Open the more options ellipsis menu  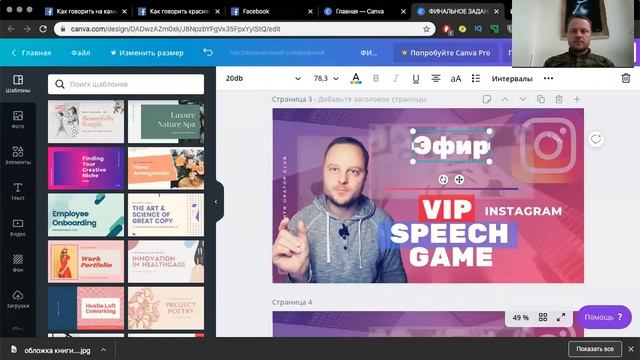pyautogui.click(x=549, y=78)
